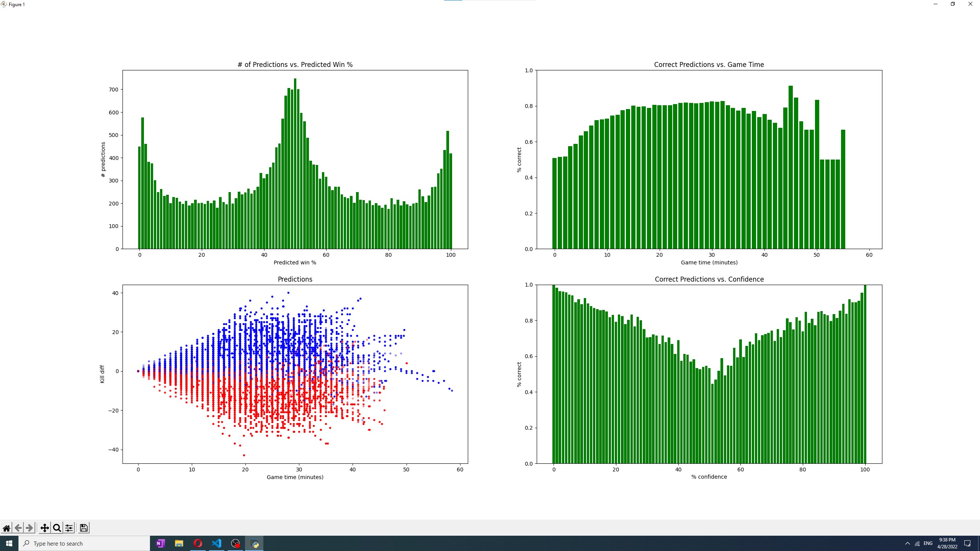Minimize the Figure 1 window
Image resolution: width=980 pixels, height=551 pixels.
point(936,4)
